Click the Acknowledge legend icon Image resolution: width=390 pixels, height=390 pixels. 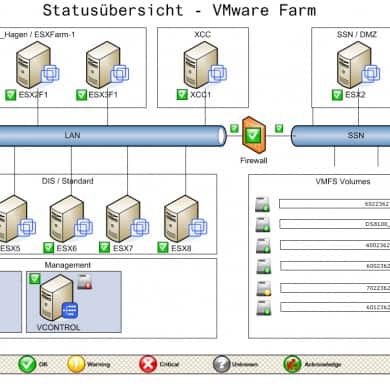pos(292,364)
